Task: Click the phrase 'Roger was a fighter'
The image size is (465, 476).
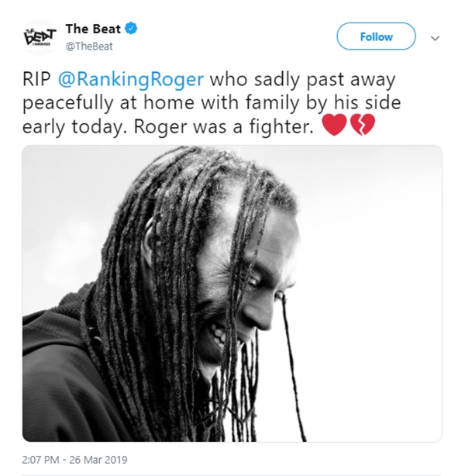Action: [223, 126]
